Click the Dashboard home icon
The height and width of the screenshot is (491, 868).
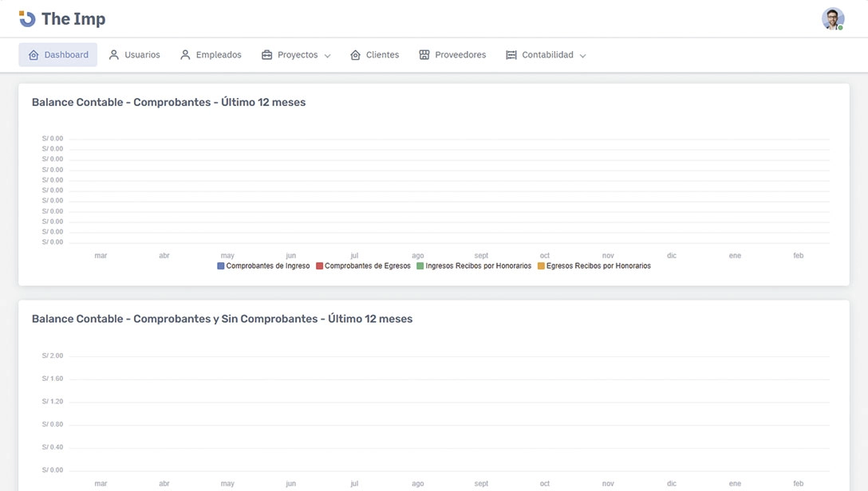[34, 55]
